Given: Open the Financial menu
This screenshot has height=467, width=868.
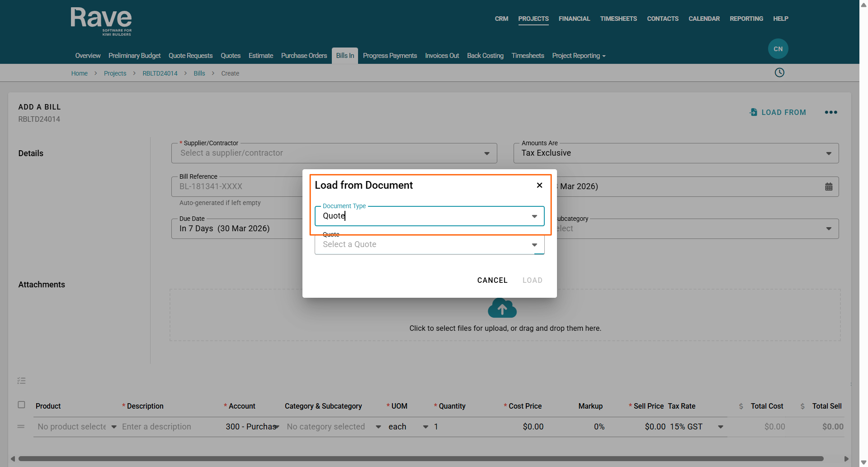Looking at the screenshot, I should (x=574, y=19).
